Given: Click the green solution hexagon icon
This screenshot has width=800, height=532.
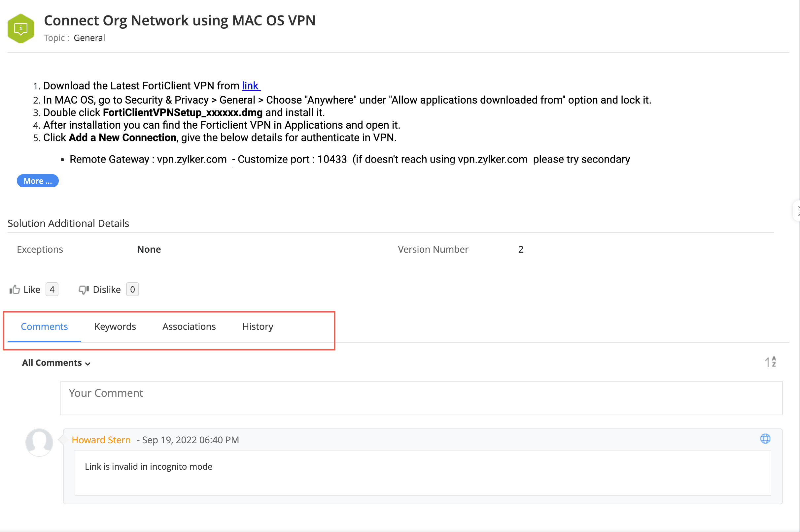Looking at the screenshot, I should click(x=21, y=28).
